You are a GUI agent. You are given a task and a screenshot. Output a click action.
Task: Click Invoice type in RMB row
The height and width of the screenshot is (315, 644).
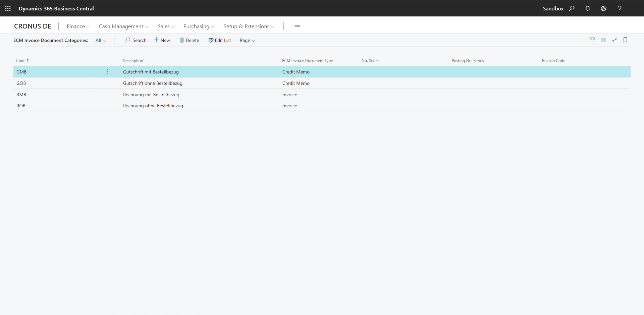[x=290, y=95]
